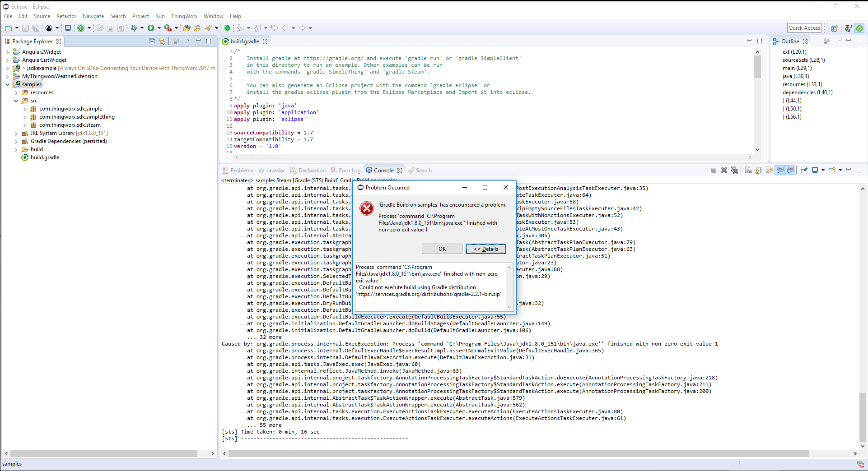Toggle Show Console When Standard Out Changes

779,170
